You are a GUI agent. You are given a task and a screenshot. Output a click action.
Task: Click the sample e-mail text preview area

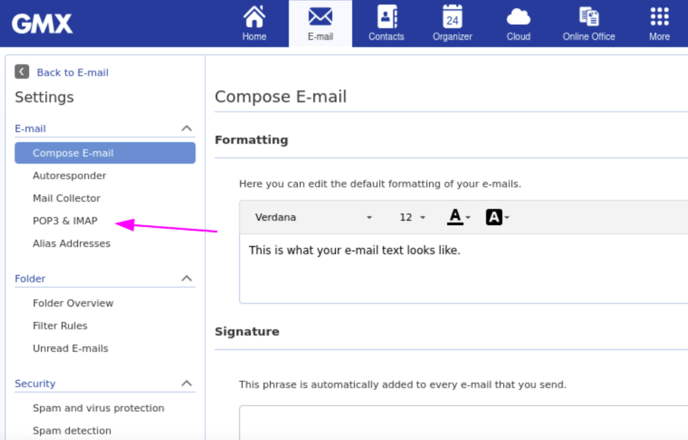tap(464, 268)
